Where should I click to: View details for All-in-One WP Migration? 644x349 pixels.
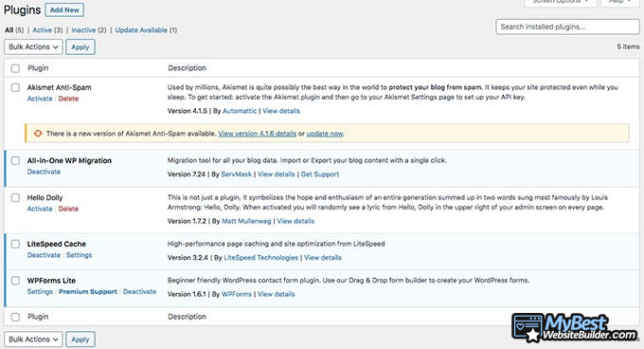coord(276,174)
